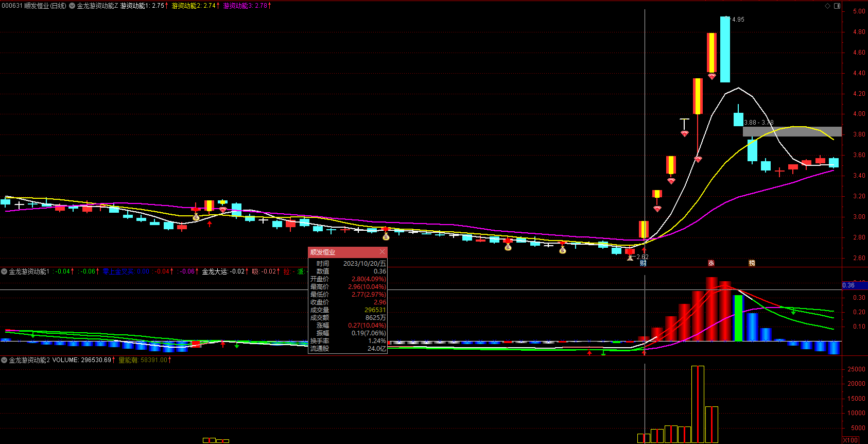Screen dimensions: 868x444
Task: Expand the 金龙游资动能Z indicator dropdown
Action: (x=72, y=6)
